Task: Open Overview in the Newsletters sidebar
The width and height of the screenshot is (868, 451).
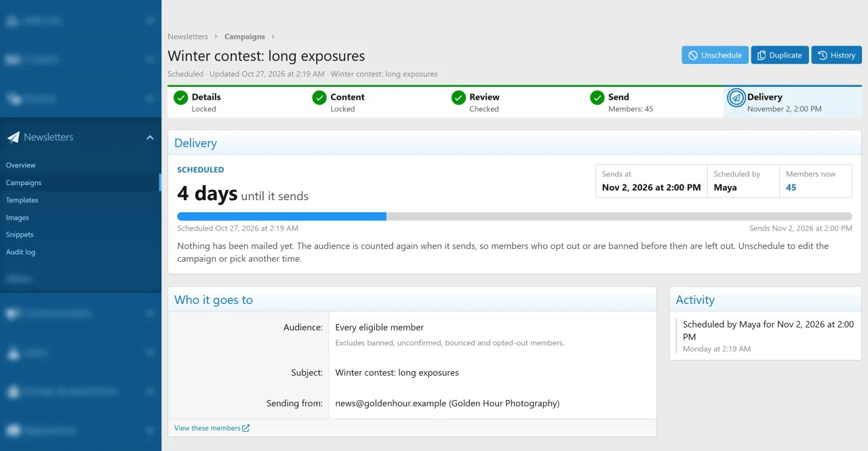Action: tap(81, 165)
